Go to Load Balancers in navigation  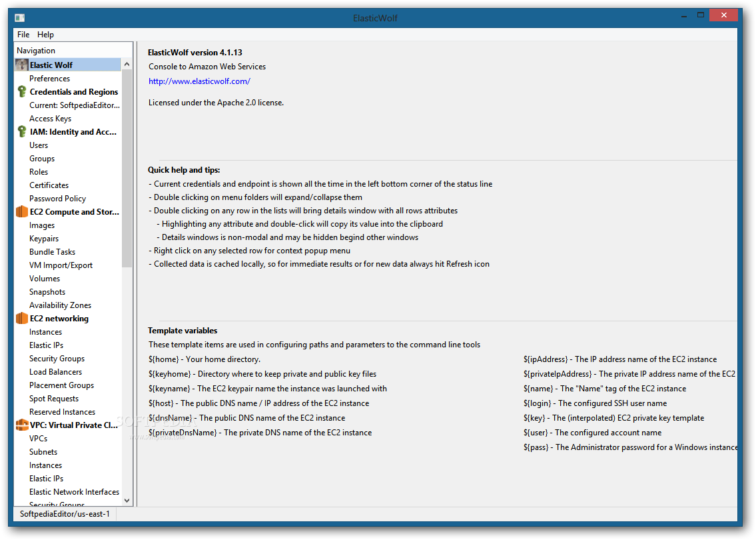[x=55, y=372]
